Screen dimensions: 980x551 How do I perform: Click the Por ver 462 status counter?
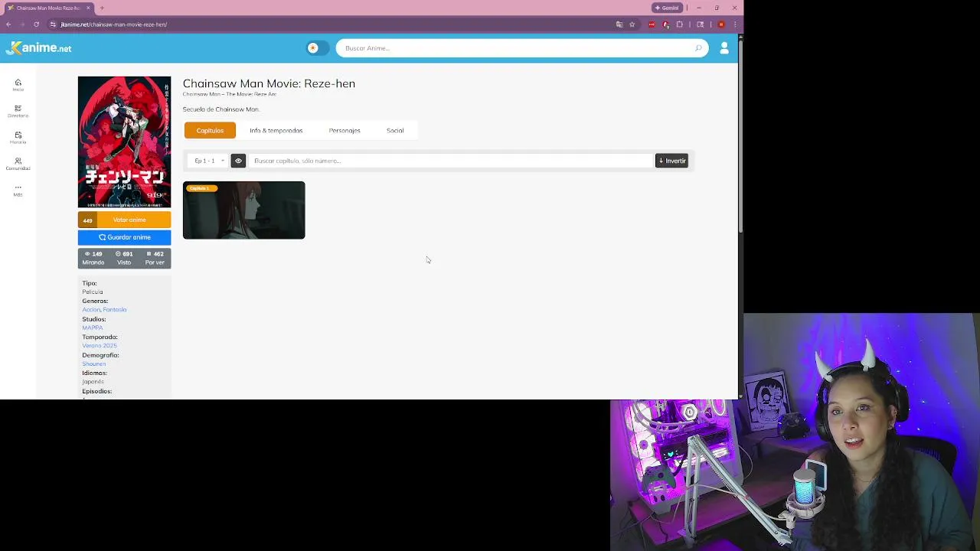click(155, 258)
